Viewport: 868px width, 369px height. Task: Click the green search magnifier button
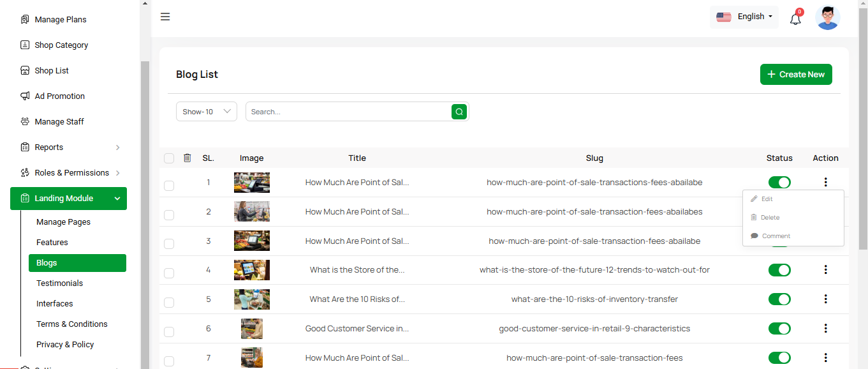(x=459, y=112)
